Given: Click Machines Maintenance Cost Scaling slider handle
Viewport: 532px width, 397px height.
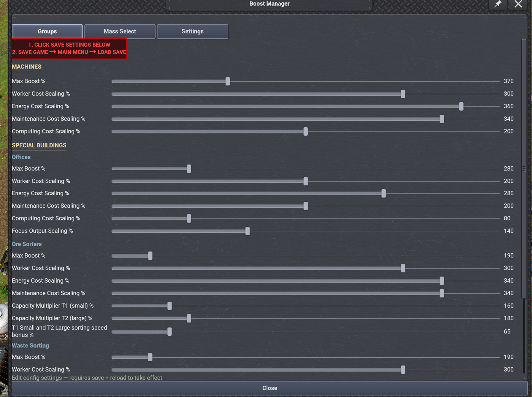Looking at the screenshot, I should coord(442,119).
